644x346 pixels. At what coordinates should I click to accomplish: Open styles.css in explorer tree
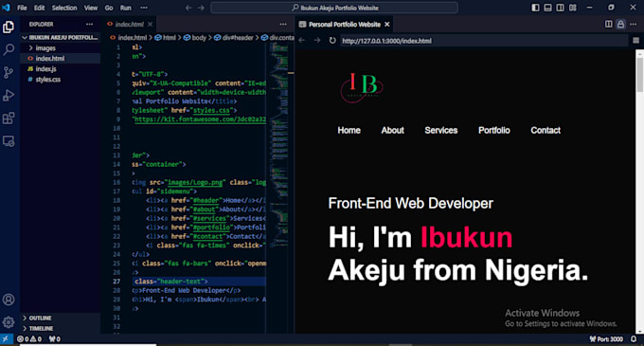coord(61,80)
